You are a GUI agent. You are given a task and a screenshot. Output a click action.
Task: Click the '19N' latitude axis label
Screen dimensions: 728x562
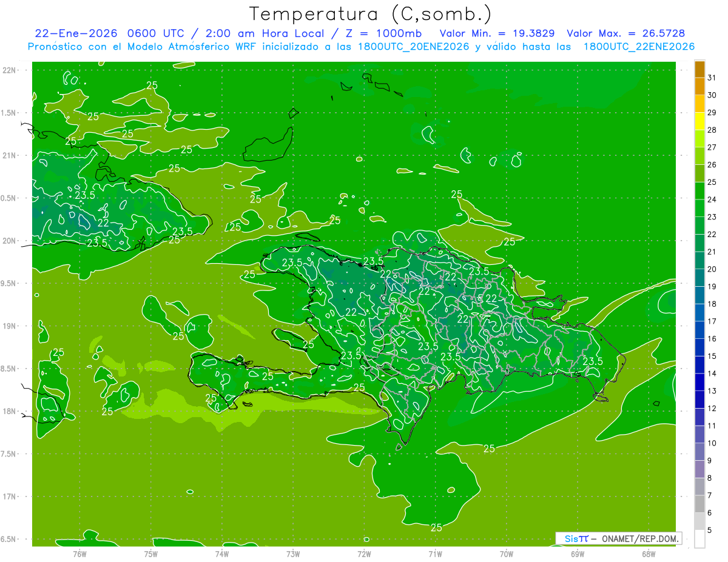tap(9, 326)
